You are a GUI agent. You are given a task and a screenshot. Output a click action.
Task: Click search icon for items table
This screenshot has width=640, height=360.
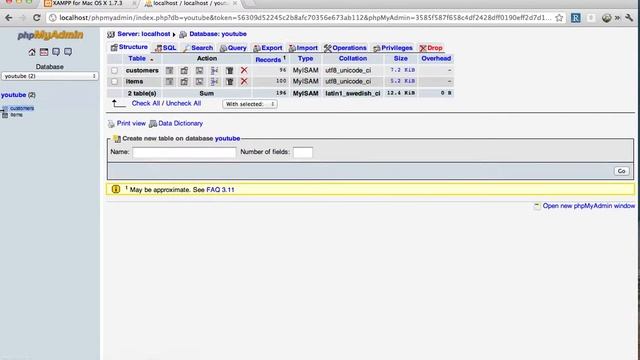[199, 81]
